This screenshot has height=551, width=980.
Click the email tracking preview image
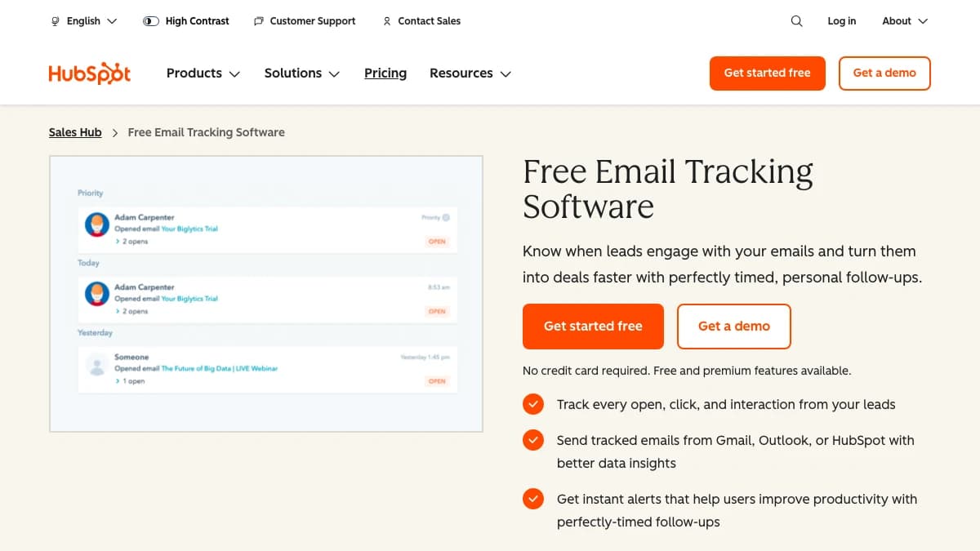pyautogui.click(x=266, y=294)
